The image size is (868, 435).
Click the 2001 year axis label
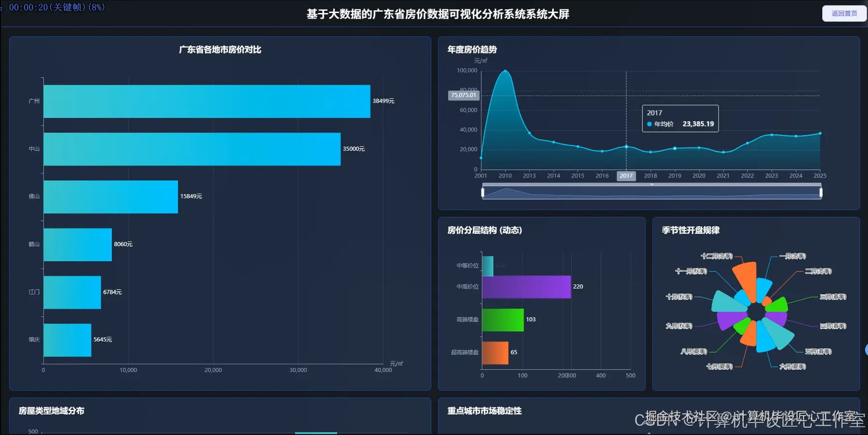(481, 176)
